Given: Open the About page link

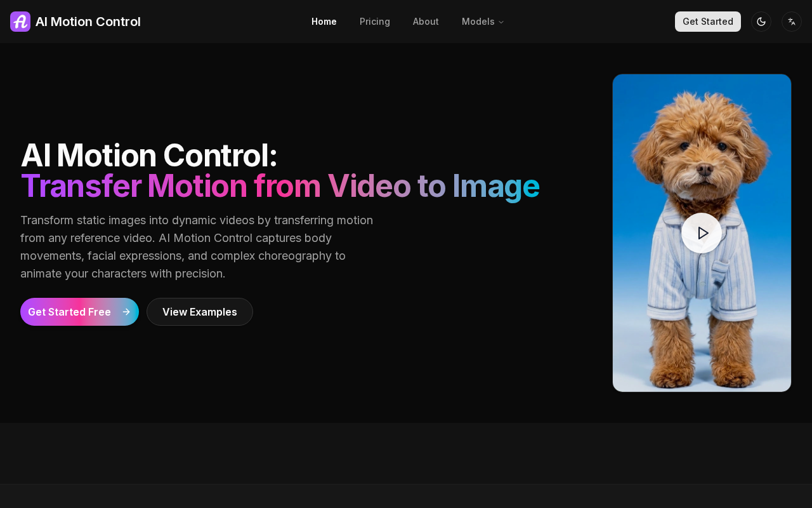Looking at the screenshot, I should 426,22.
